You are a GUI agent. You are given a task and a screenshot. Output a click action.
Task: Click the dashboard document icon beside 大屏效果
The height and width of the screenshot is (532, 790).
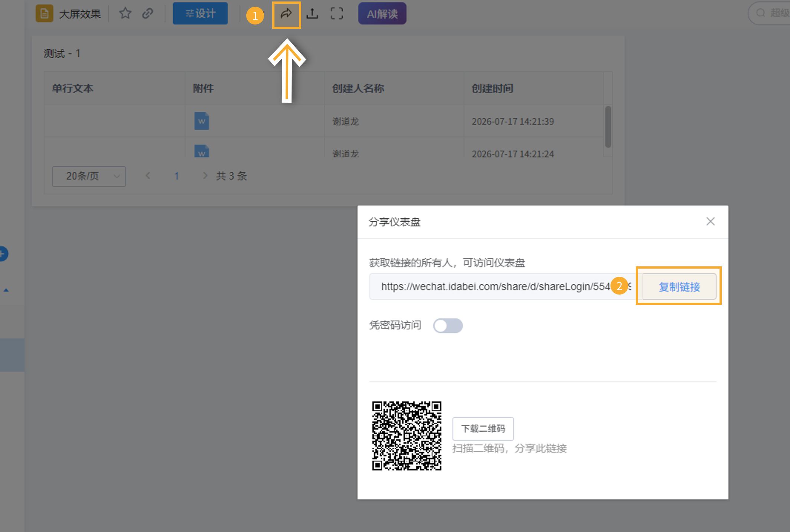(x=44, y=14)
